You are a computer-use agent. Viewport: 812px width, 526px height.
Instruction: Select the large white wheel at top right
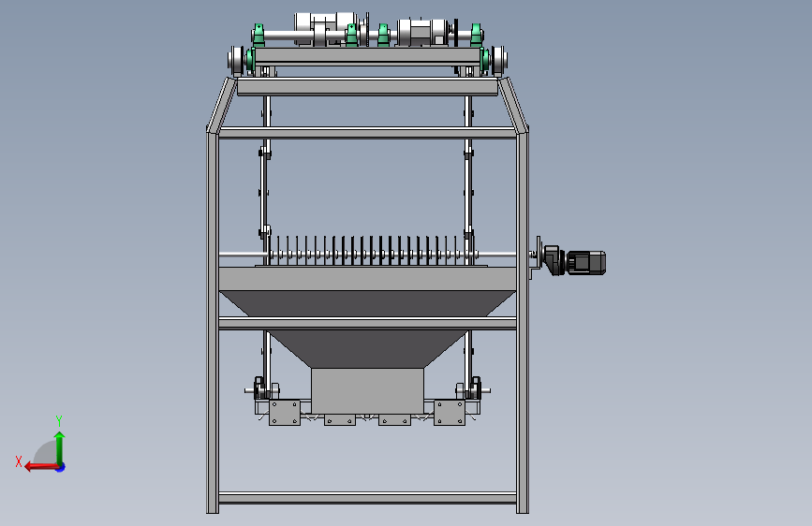click(x=499, y=60)
